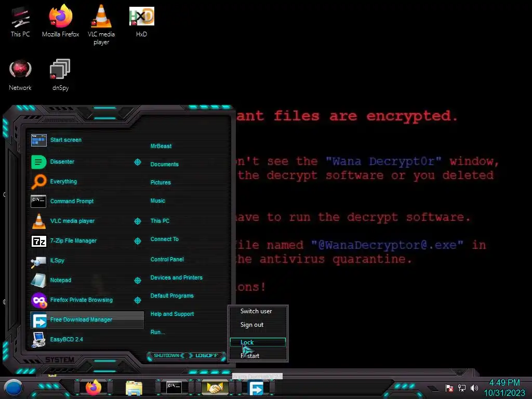Viewport: 532px width, 399px height.
Task: Open Free Download Manager taskbar icon
Action: [x=256, y=388]
